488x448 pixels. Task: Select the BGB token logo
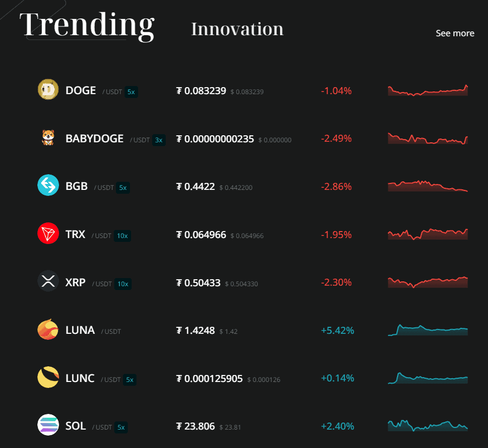[x=48, y=186]
